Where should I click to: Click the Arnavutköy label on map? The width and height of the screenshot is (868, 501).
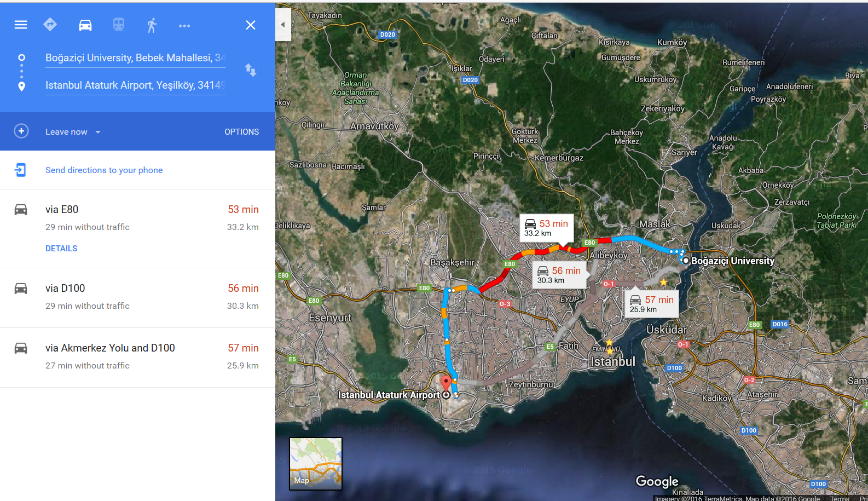click(x=374, y=126)
